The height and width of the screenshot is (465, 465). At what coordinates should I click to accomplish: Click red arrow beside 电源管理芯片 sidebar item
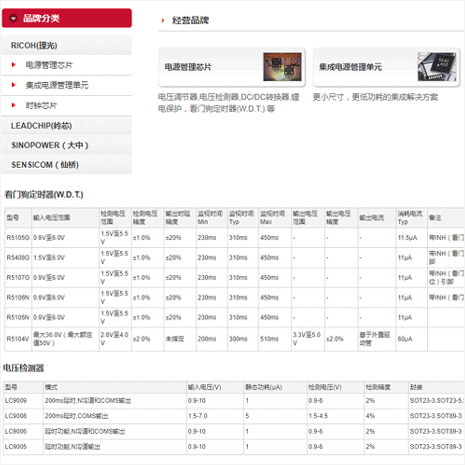point(13,65)
